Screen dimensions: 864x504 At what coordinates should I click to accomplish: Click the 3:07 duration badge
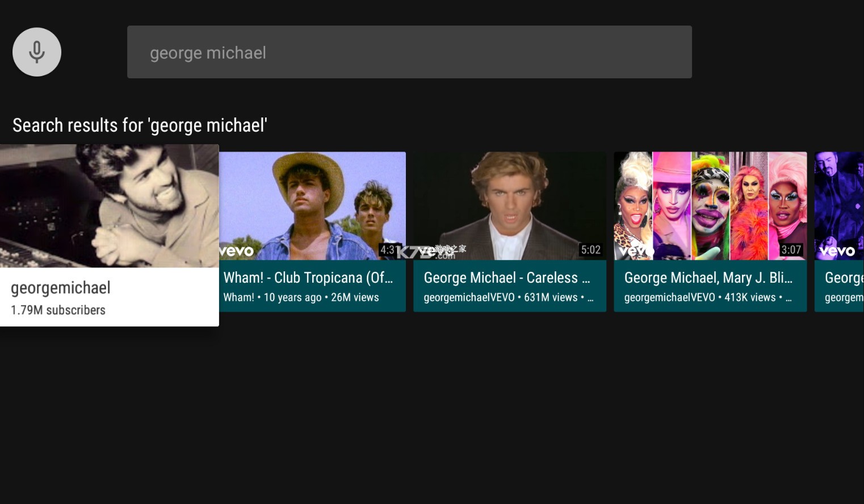pos(791,250)
